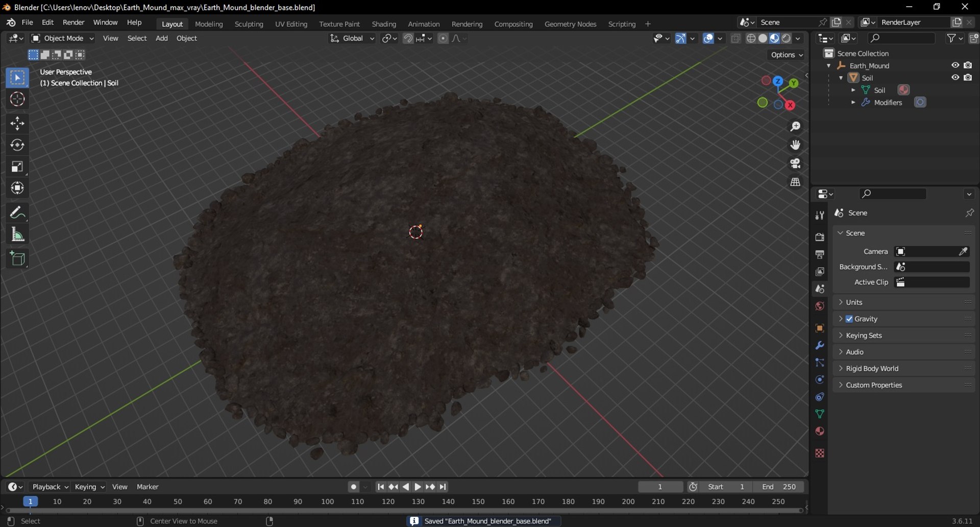Disable Soil object in renders

point(968,78)
